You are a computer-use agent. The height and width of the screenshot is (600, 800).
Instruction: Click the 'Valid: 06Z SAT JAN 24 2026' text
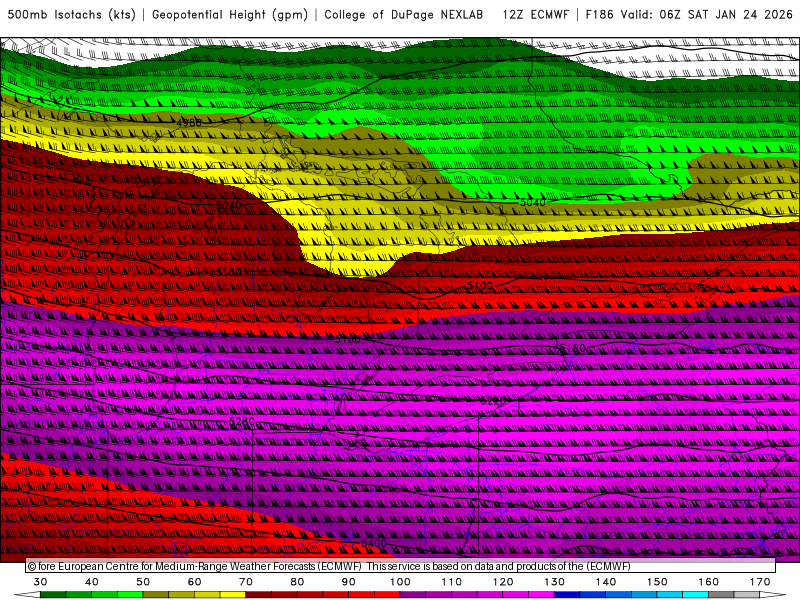click(x=707, y=15)
